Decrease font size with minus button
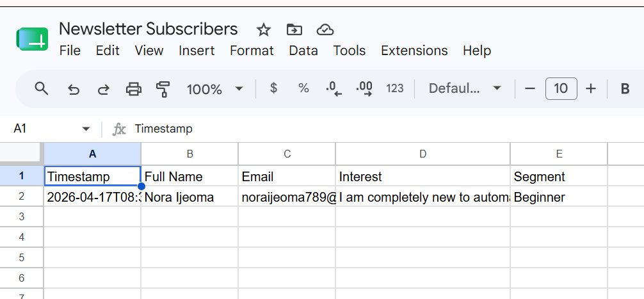Viewport: 644px width, 299px height. point(530,88)
